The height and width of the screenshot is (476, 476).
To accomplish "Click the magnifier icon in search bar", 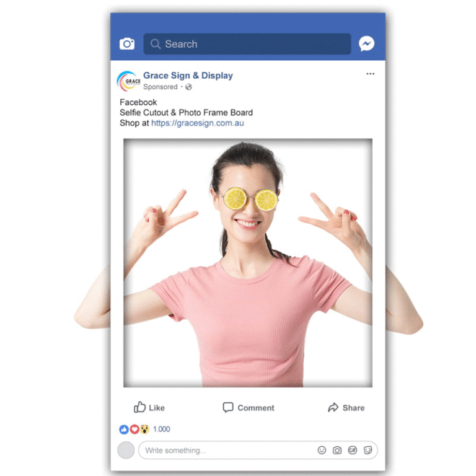I will [x=156, y=44].
